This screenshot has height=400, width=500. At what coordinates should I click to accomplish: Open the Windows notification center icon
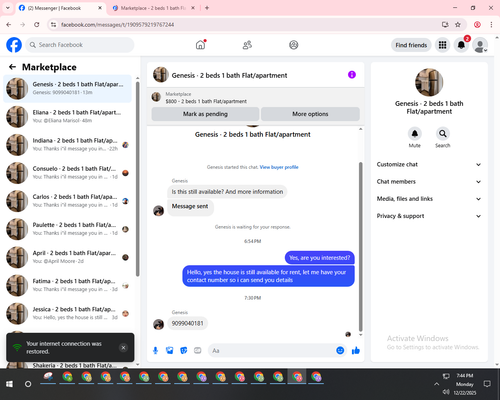point(487,384)
